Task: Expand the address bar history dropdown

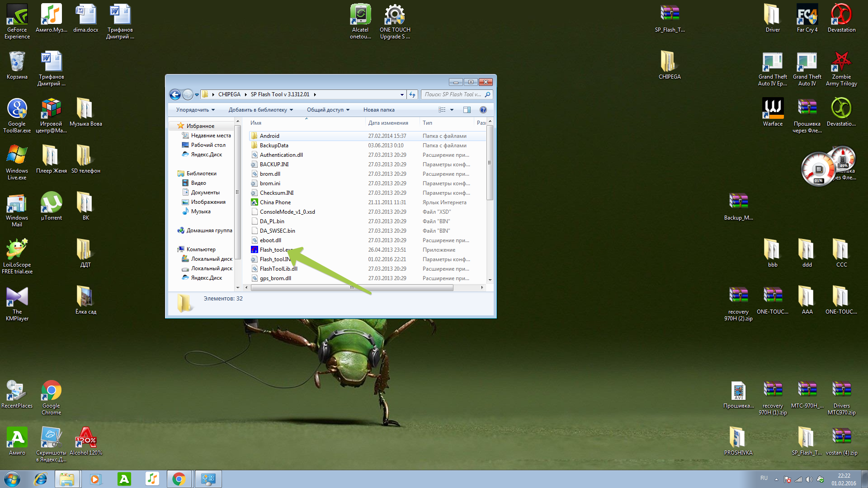Action: coord(402,94)
